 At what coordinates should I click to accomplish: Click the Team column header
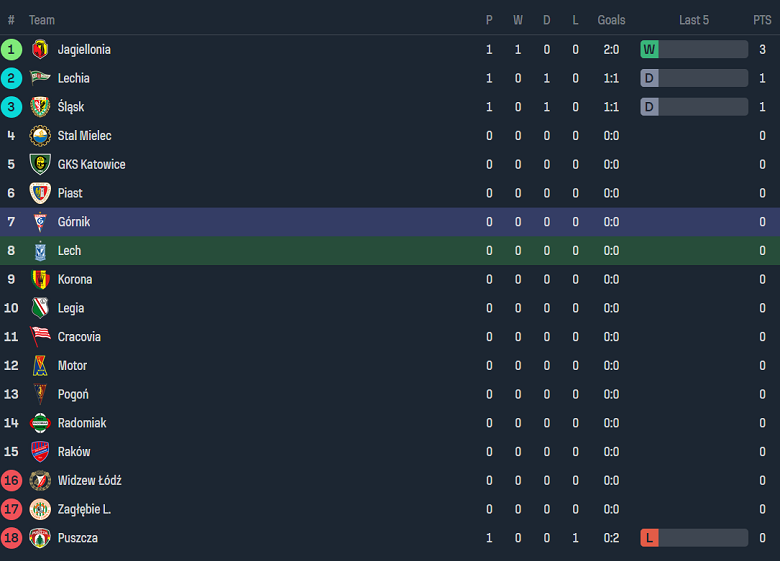(42, 20)
